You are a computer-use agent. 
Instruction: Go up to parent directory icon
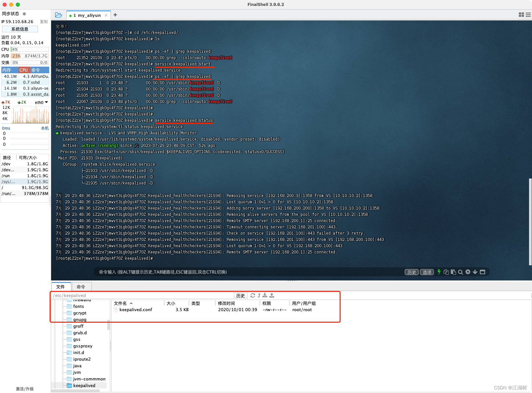point(259,295)
